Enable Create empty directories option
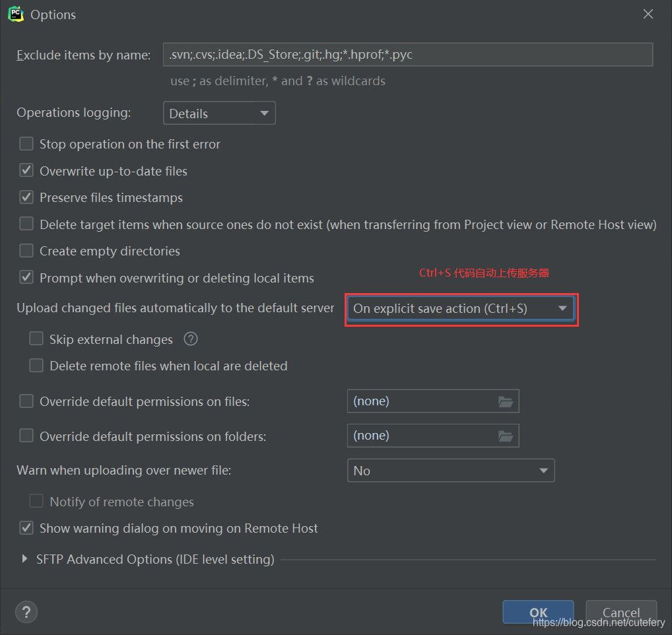Image resolution: width=672 pixels, height=635 pixels. tap(26, 251)
